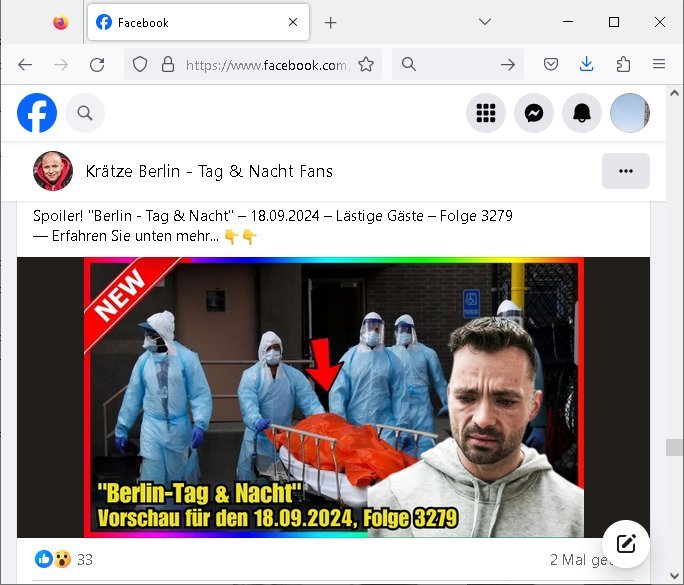This screenshot has height=585, width=684.
Task: Save page to Pocket
Action: (551, 65)
